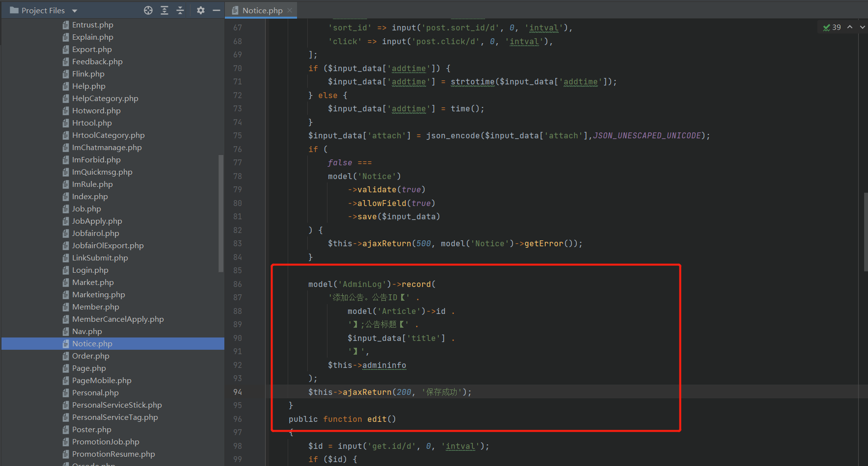
Task: Click the inspections widget showing 39 warnings
Action: point(832,27)
